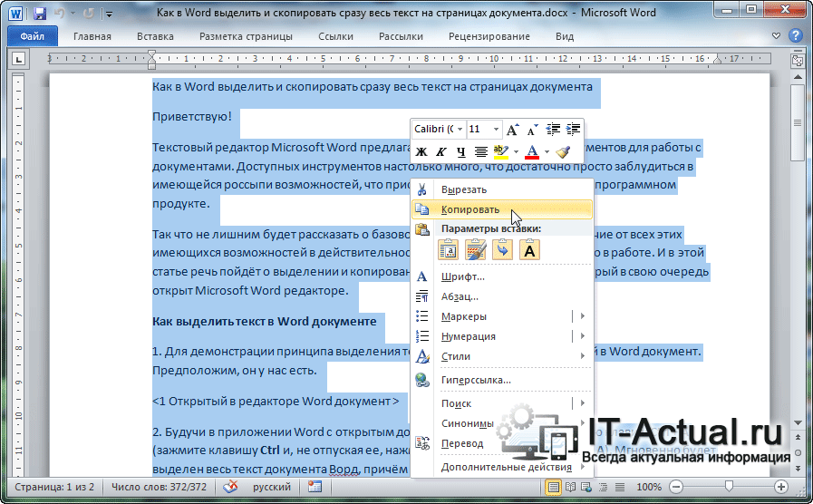Switch to Web Layout view
This screenshot has width=813, height=504.
coord(586,487)
